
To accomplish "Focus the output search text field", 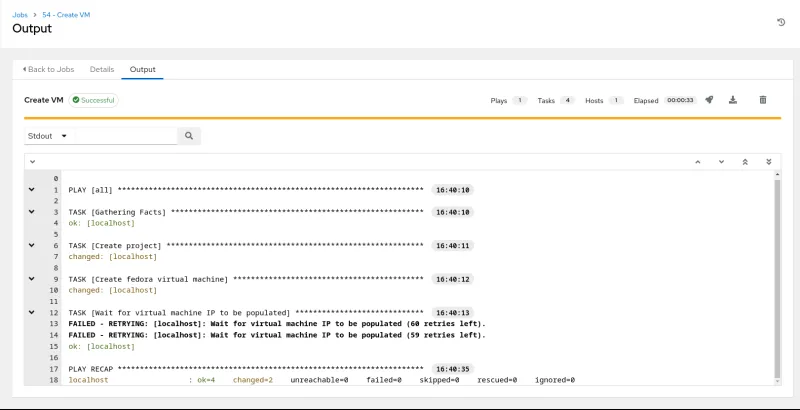I will tap(126, 136).
